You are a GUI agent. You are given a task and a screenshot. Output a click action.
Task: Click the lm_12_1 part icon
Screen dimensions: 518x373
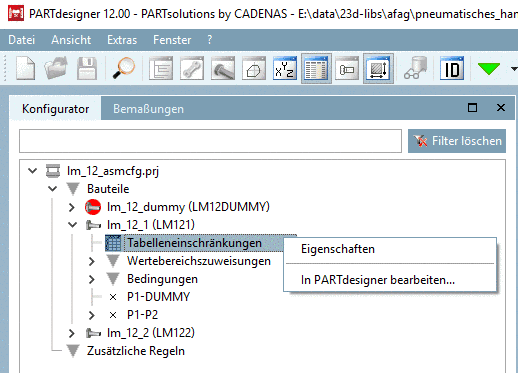click(93, 225)
